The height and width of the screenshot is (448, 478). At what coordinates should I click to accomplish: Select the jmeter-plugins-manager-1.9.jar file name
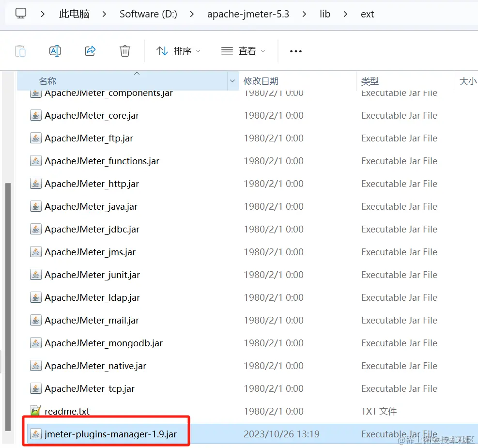110,434
